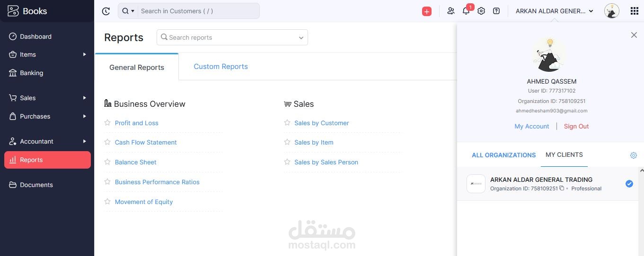The width and height of the screenshot is (644, 256).
Task: Open recent activity history clock icon
Action: [106, 11]
